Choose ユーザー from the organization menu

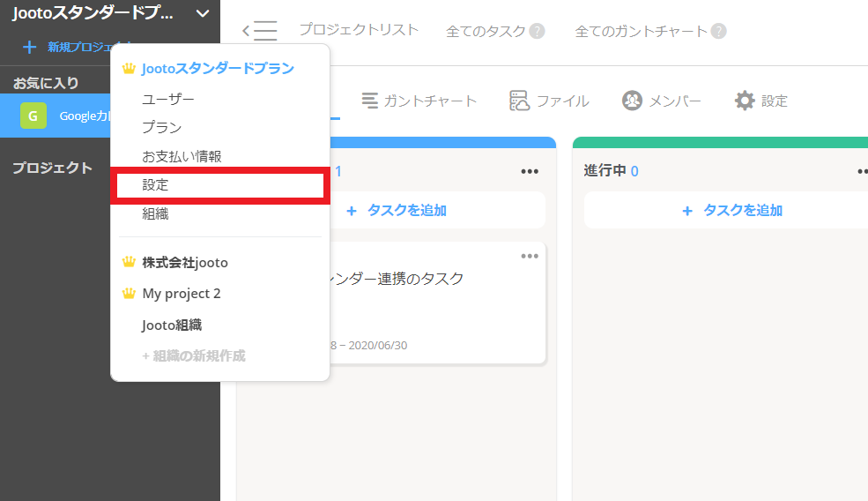(x=167, y=99)
